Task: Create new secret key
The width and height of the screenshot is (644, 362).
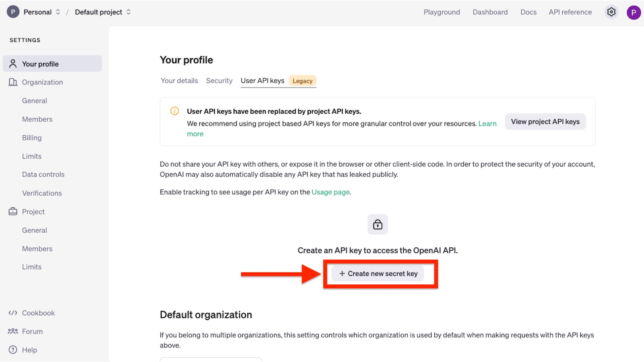Action: coord(378,274)
